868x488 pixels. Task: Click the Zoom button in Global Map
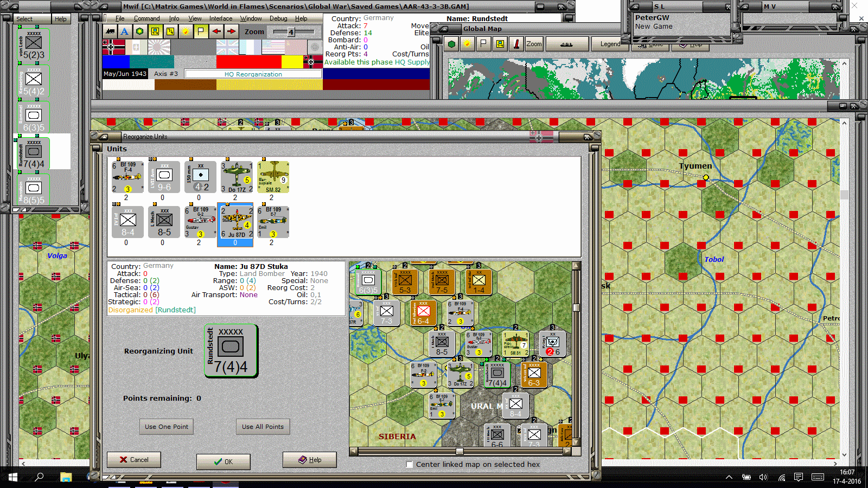coord(534,44)
